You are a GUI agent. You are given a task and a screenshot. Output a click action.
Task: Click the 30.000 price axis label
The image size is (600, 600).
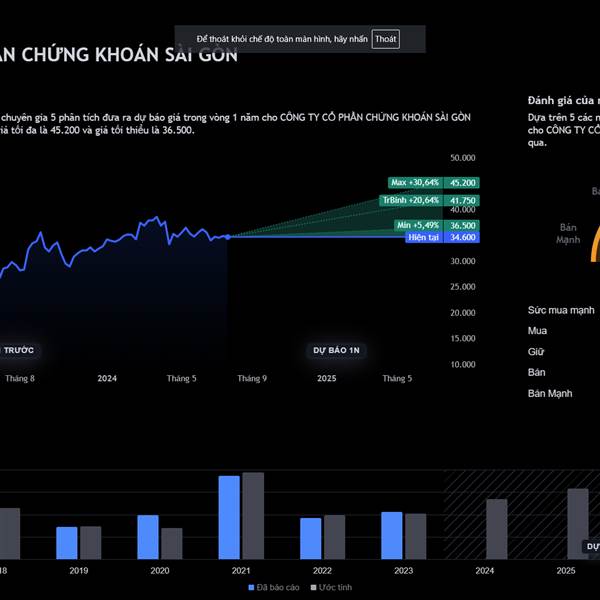[x=463, y=261]
